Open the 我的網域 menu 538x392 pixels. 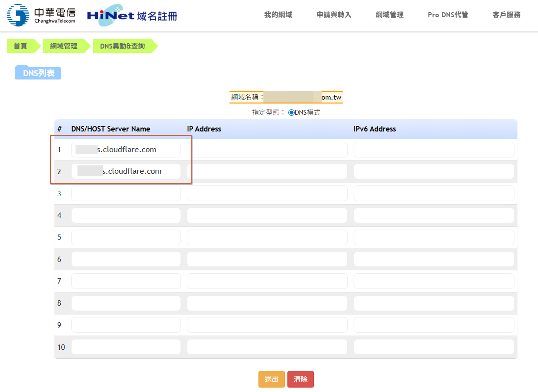click(x=278, y=15)
